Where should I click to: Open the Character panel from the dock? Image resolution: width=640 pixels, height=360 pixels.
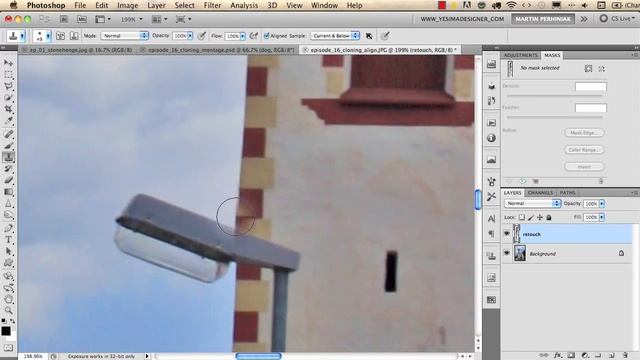(491, 218)
